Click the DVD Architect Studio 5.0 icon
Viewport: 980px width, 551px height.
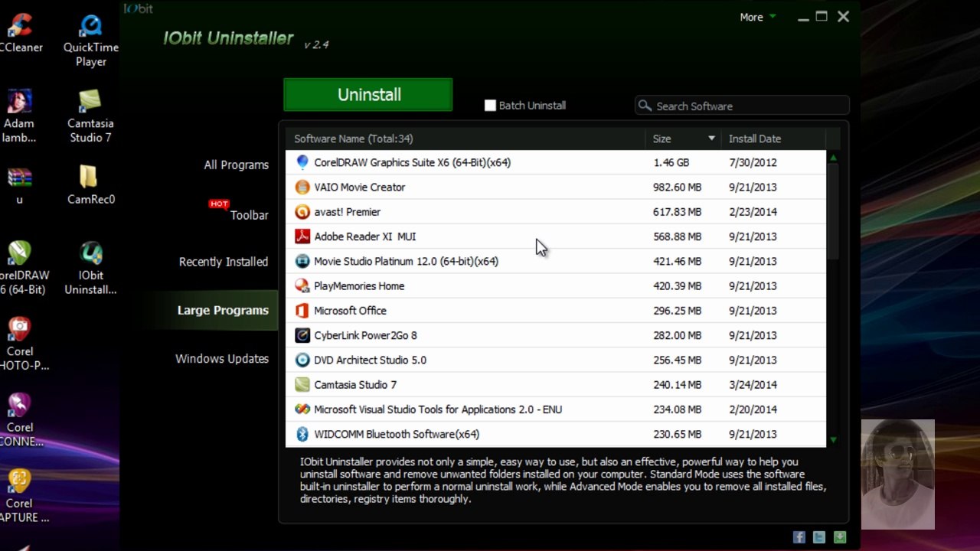[x=302, y=360]
